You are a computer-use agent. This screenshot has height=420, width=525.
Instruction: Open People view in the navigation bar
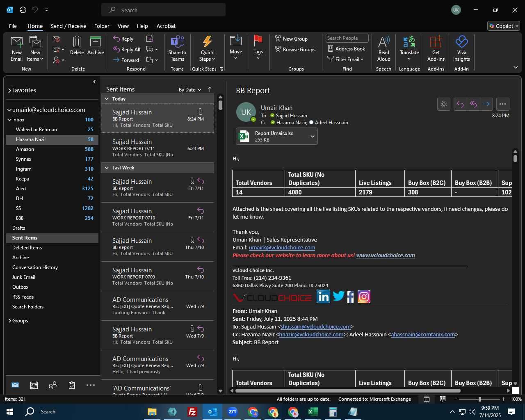pyautogui.click(x=52, y=385)
